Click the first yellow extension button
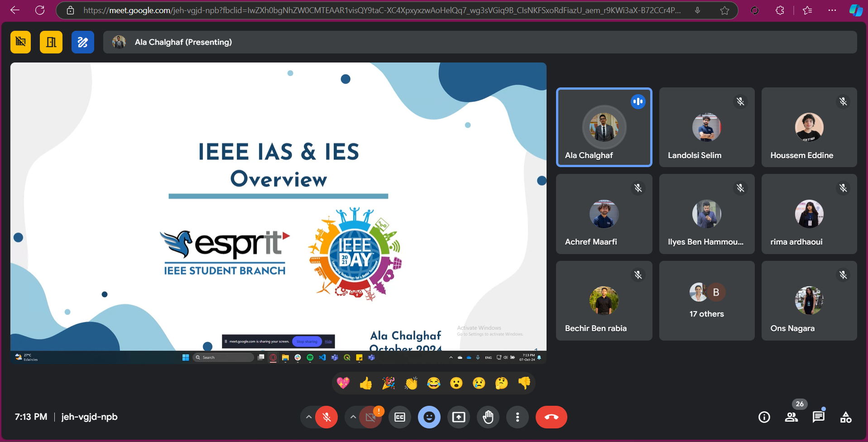This screenshot has height=442, width=868. click(x=21, y=42)
